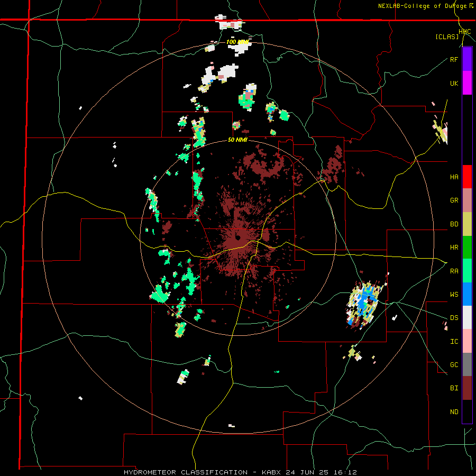Click the GR legend label
476x476 pixels.
click(x=454, y=200)
